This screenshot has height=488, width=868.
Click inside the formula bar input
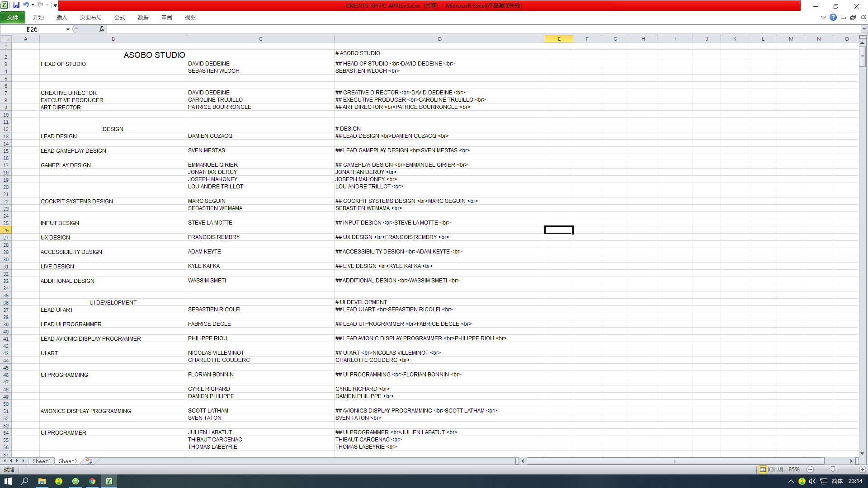coord(483,29)
